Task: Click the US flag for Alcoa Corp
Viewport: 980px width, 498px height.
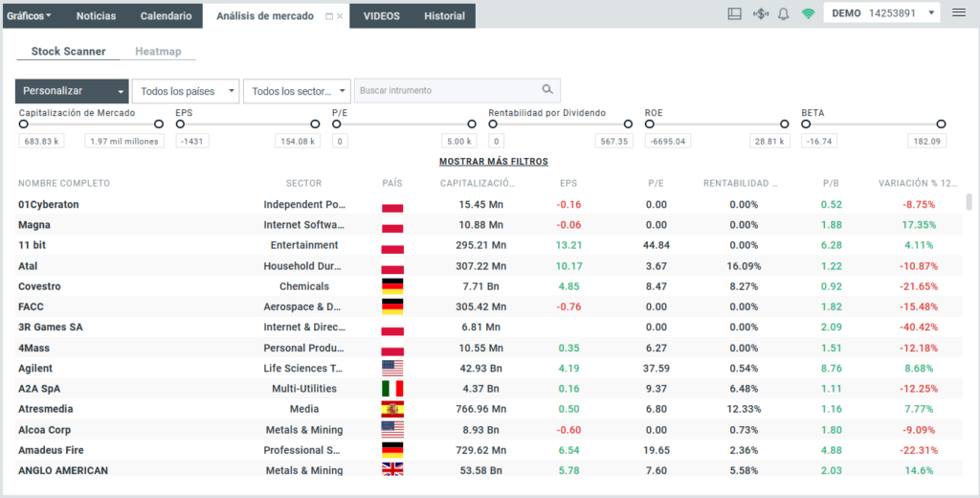Action: (x=392, y=429)
